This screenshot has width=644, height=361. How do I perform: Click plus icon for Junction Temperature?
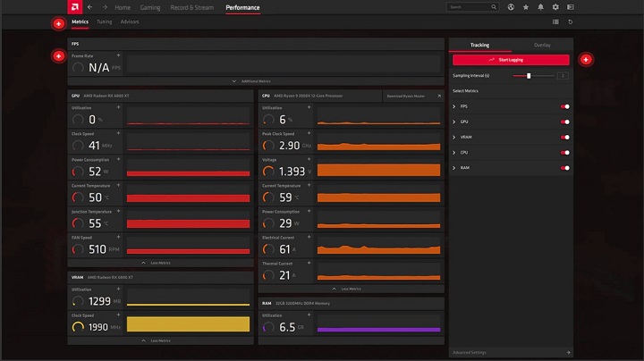click(x=118, y=211)
